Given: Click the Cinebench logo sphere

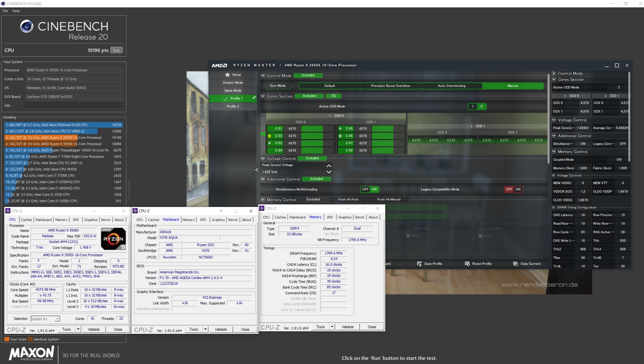Looking at the screenshot, I should click(x=27, y=26).
